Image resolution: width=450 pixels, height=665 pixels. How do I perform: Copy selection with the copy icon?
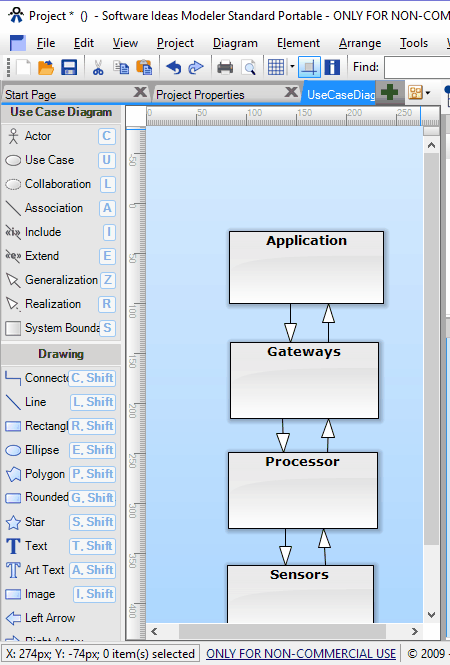(x=121, y=67)
